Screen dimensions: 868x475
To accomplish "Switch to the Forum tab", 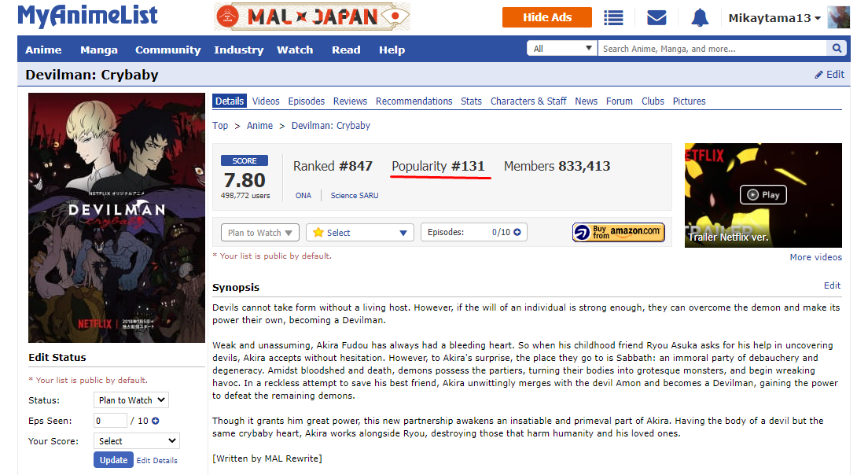I will [619, 101].
